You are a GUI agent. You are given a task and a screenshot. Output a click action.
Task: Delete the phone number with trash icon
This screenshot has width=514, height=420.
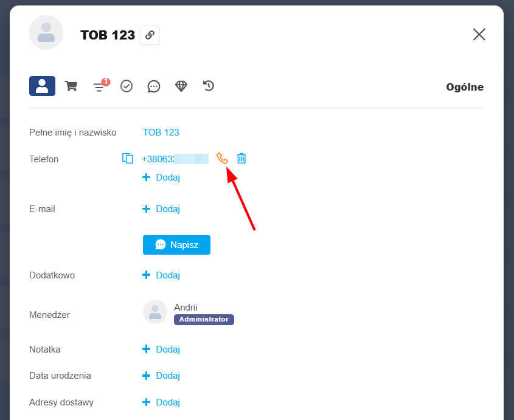241,159
